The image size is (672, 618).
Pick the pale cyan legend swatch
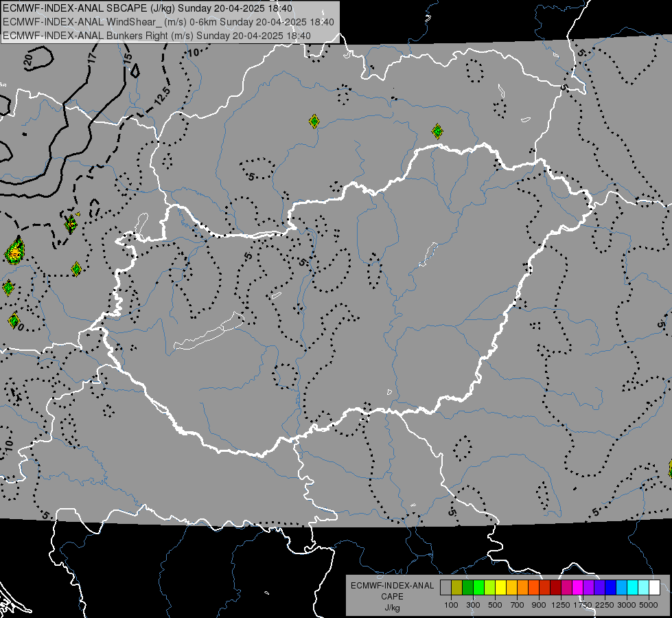pyautogui.click(x=644, y=587)
